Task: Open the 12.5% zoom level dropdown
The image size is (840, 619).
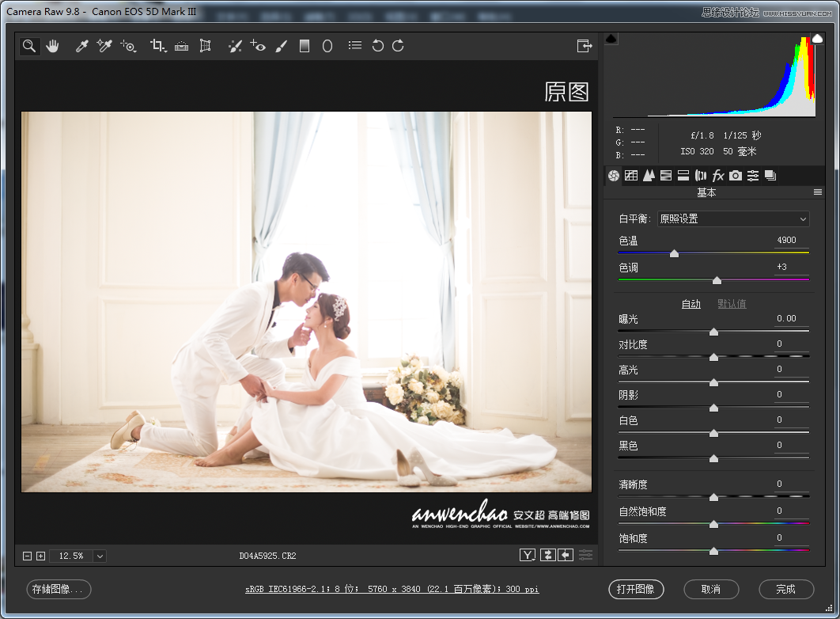Action: pyautogui.click(x=99, y=556)
